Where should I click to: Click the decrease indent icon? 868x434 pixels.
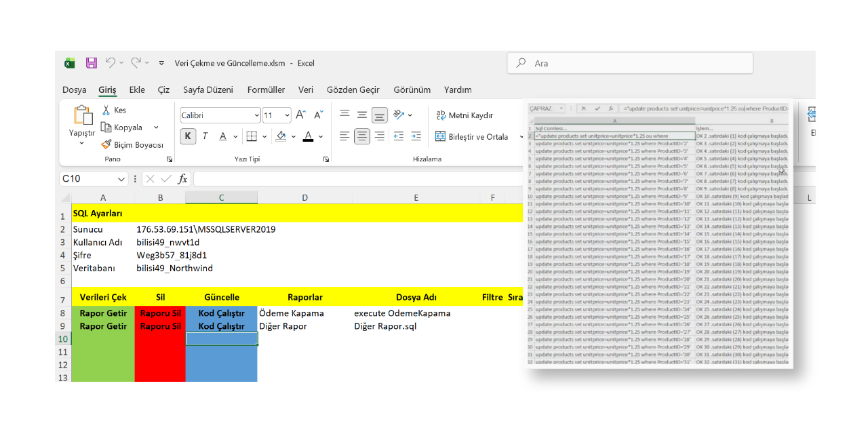399,136
